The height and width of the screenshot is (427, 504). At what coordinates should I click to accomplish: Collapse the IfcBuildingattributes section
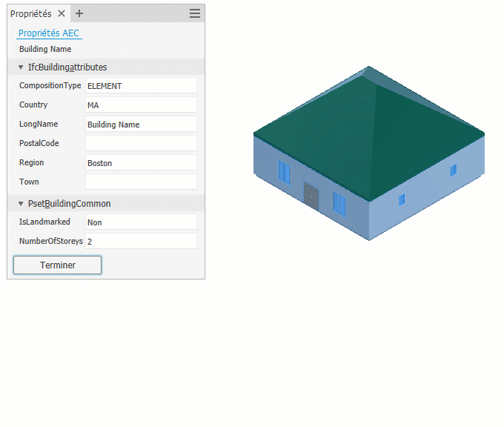[x=21, y=67]
